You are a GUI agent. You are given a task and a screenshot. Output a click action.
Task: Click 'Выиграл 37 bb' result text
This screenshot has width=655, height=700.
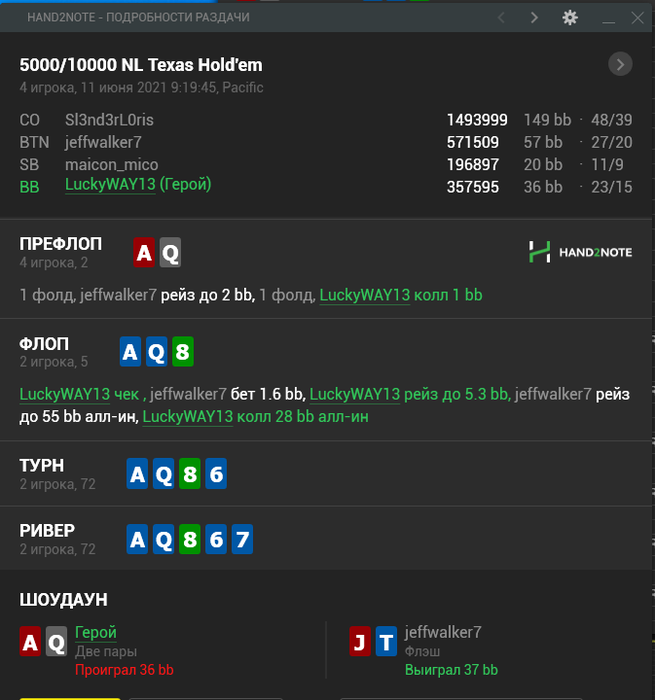tap(451, 670)
